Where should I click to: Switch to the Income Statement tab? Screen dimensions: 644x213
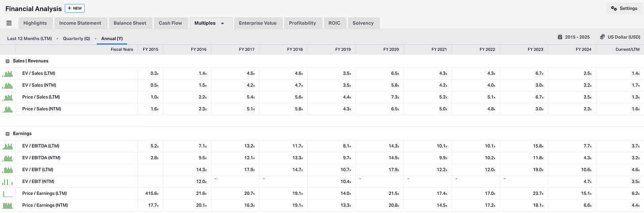(x=80, y=23)
